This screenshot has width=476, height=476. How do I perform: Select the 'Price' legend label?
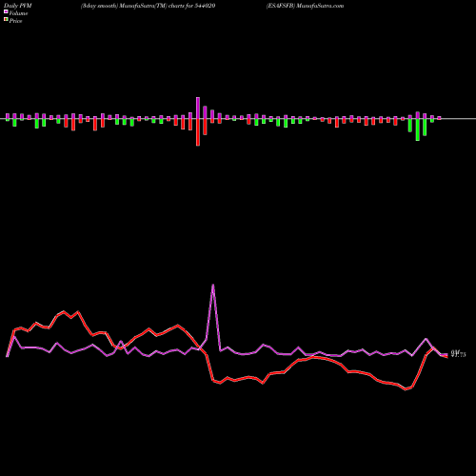coord(15,21)
